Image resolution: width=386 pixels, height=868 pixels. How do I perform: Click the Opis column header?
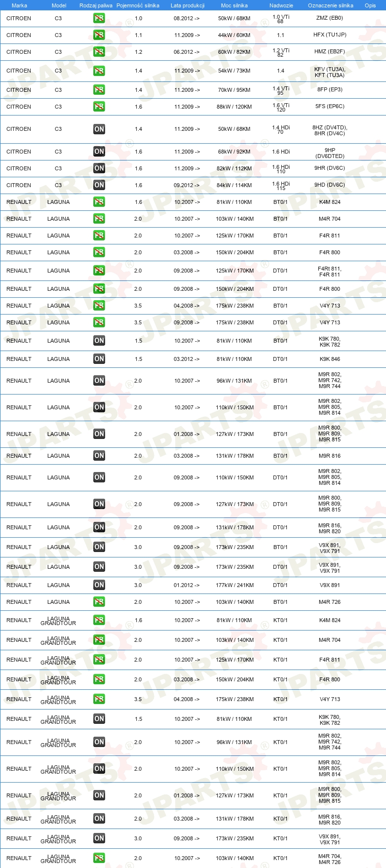point(370,5)
